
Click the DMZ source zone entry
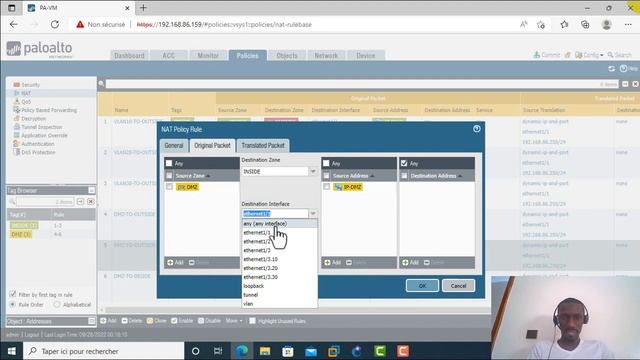point(187,187)
